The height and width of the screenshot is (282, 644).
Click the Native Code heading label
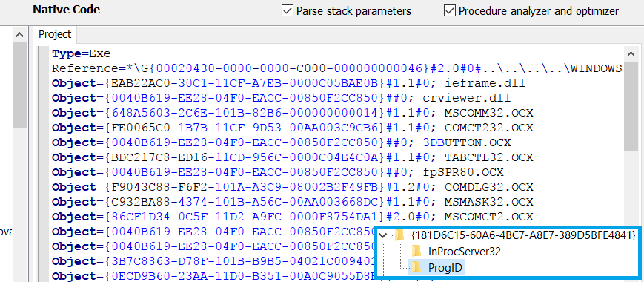pos(67,10)
